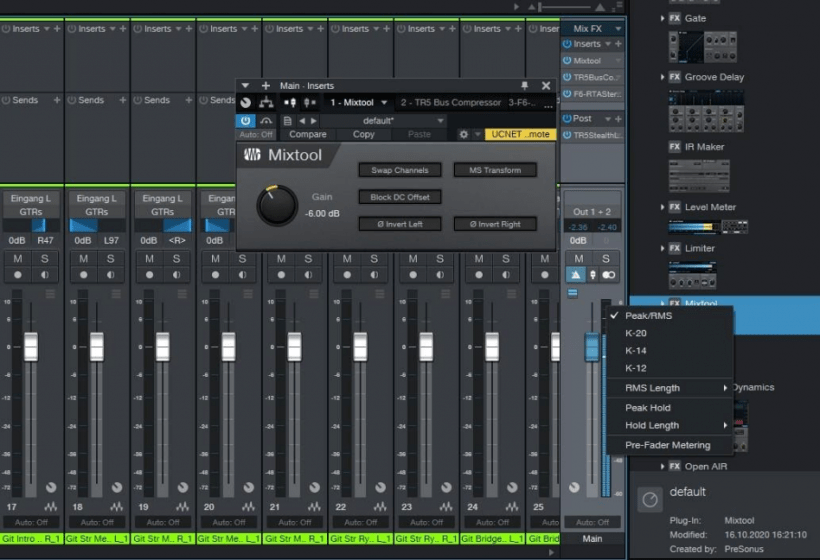Select K-12 metering option
820x560 pixels.
[669, 368]
